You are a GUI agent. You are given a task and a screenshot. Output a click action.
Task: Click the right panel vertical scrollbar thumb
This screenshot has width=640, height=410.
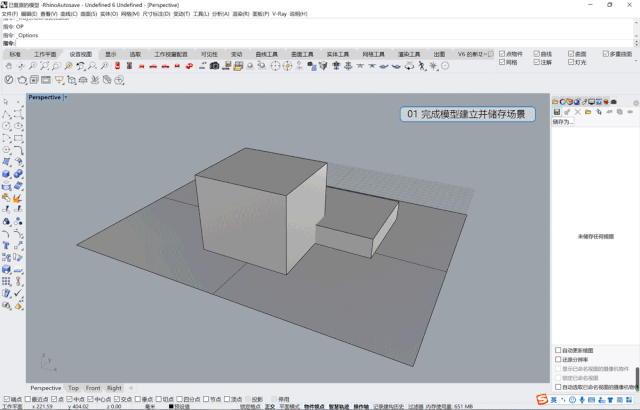click(x=637, y=379)
